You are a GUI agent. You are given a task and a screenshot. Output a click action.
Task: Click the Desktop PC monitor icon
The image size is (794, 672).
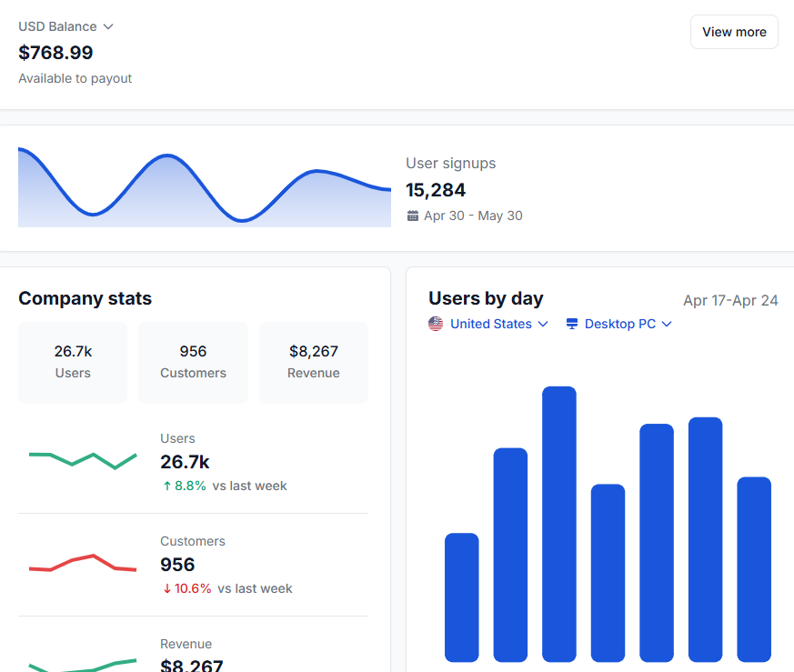point(572,323)
